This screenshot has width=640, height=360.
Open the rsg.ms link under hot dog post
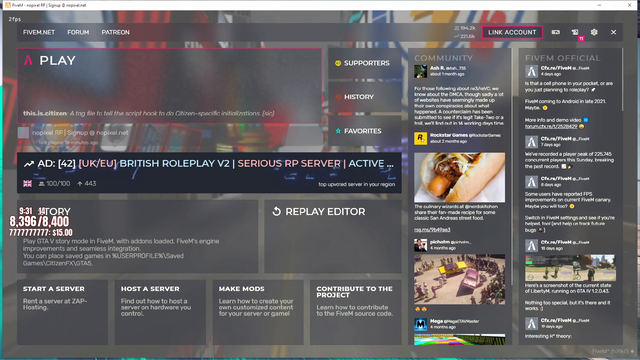[x=432, y=230]
